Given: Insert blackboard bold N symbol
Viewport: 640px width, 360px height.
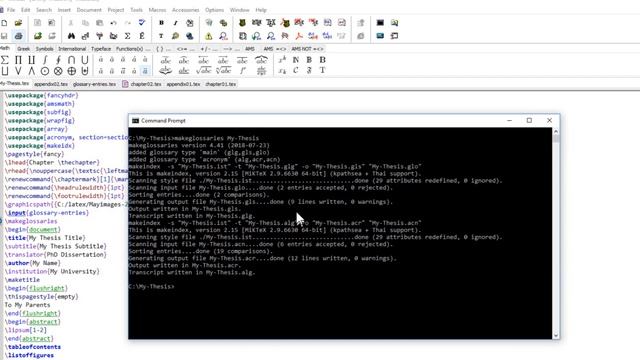Looking at the screenshot, I should click(296, 60).
